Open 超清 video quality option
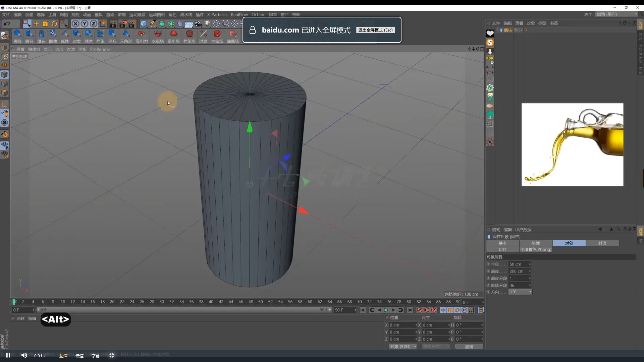 63,356
